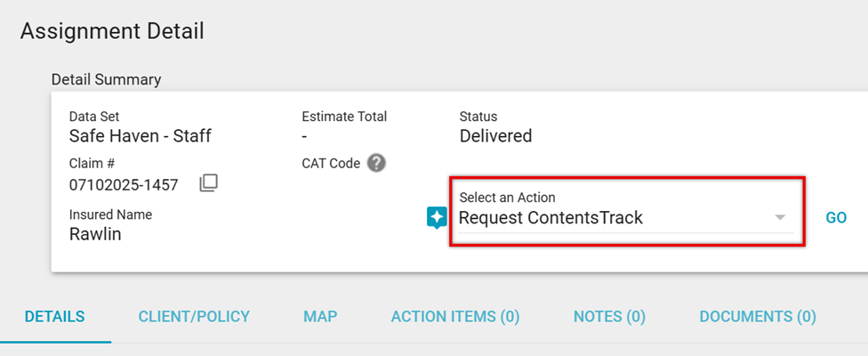Click the claim number 07102025-1457

tap(124, 185)
